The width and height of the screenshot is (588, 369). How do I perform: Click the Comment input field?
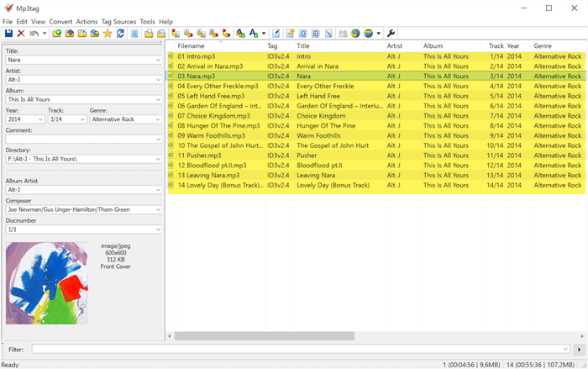click(x=84, y=140)
